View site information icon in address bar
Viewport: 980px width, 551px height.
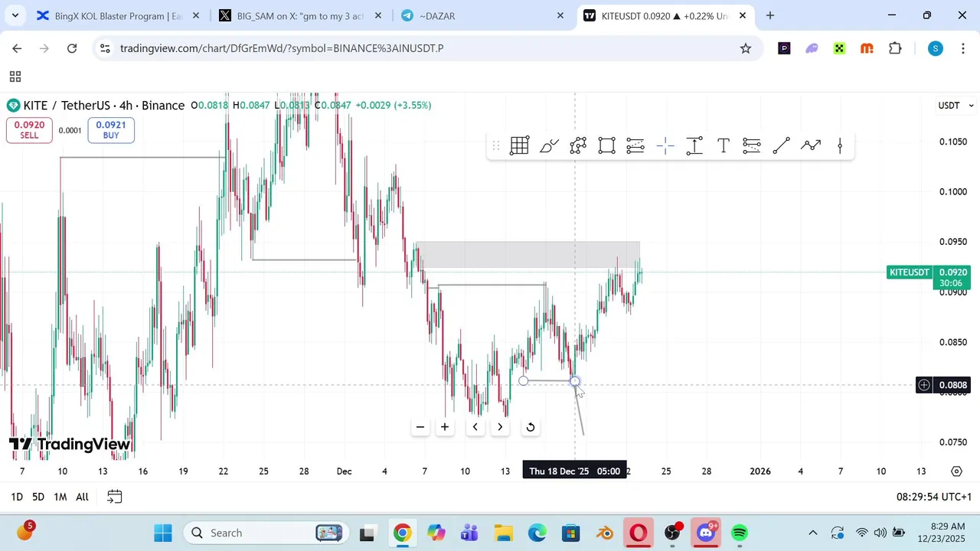[106, 48]
